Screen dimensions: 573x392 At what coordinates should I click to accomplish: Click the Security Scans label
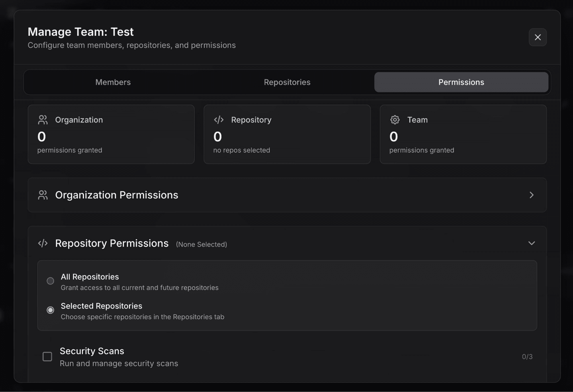coord(92,351)
